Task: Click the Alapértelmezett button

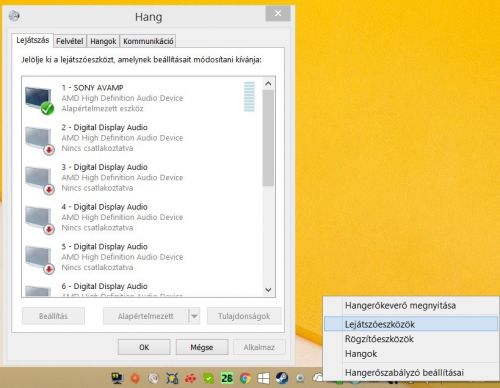Action: point(146,316)
